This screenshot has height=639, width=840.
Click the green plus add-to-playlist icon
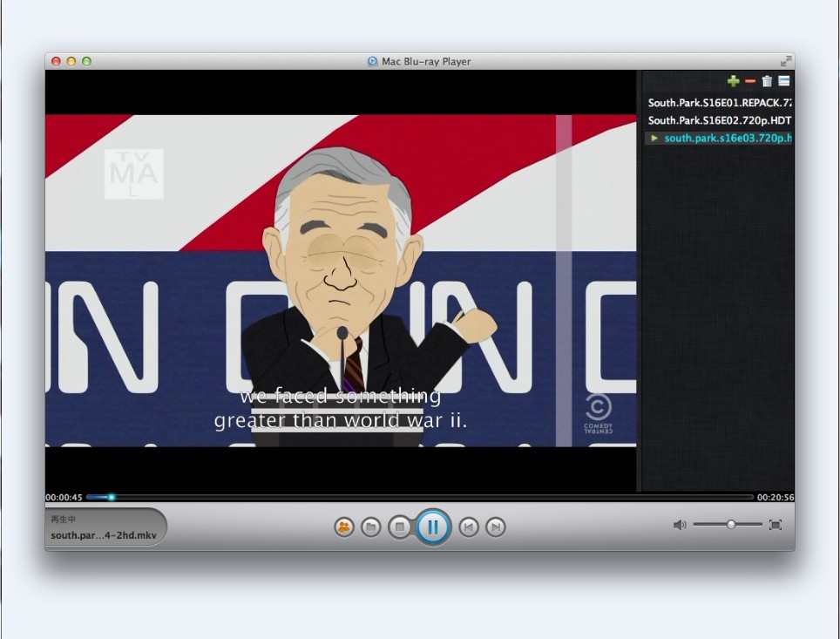click(733, 81)
